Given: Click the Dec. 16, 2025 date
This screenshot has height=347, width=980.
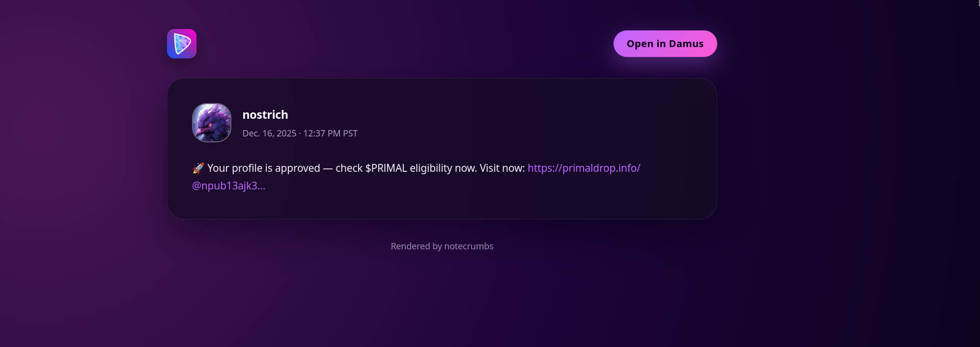Looking at the screenshot, I should pyautogui.click(x=269, y=133).
